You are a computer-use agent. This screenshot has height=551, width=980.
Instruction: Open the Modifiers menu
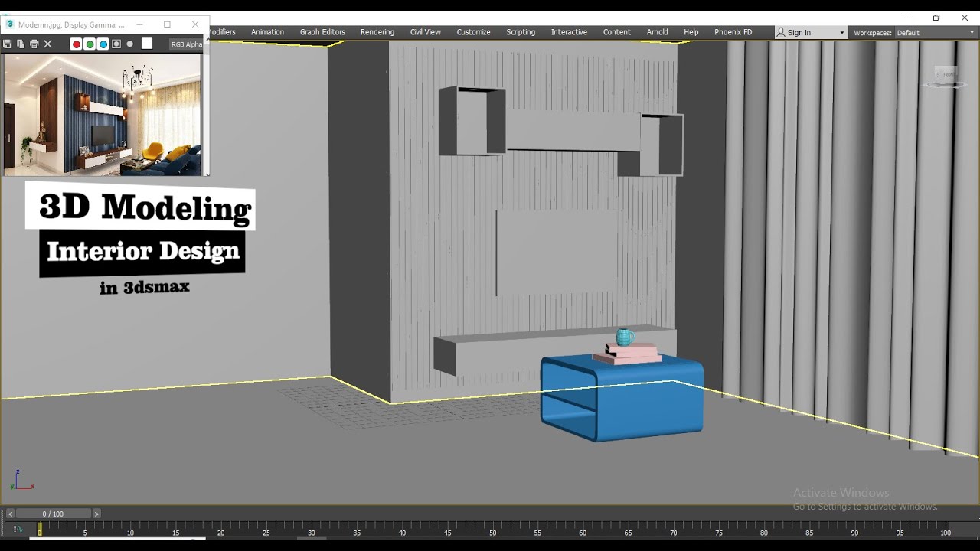(222, 32)
